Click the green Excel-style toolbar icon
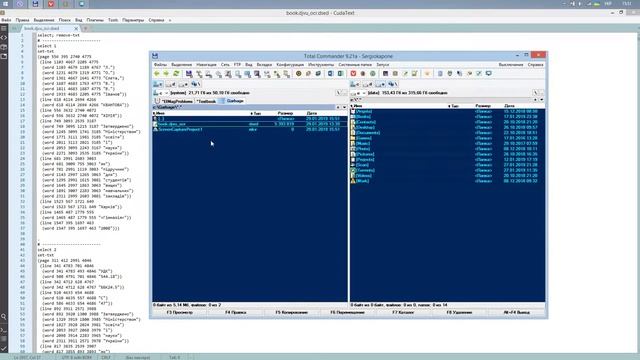This screenshot has width=640, height=360. point(340,74)
